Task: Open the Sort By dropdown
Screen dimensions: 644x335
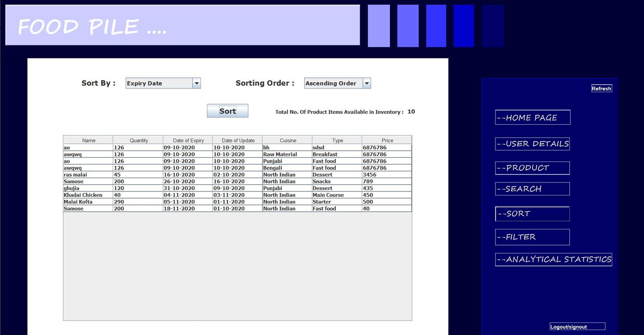Action: click(x=163, y=83)
